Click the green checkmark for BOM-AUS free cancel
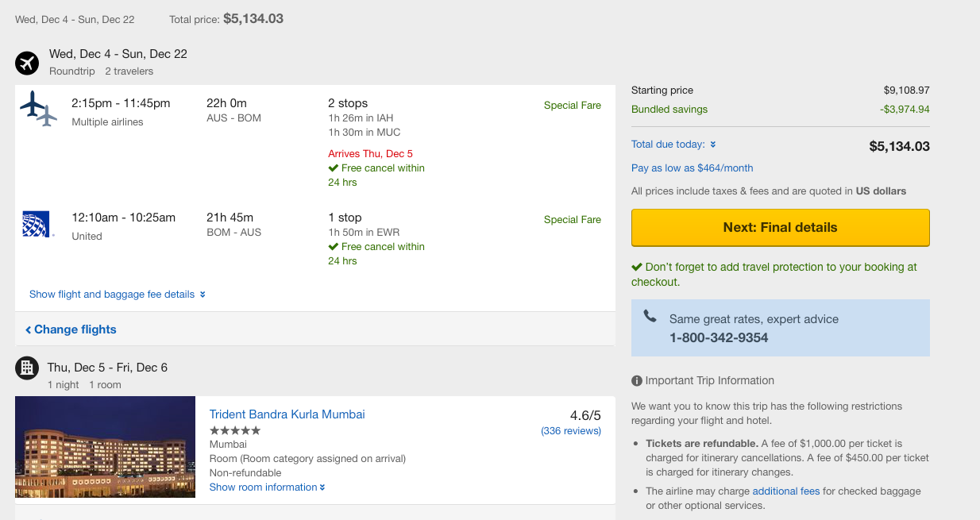Screen dimensions: 980x520 pos(334,247)
